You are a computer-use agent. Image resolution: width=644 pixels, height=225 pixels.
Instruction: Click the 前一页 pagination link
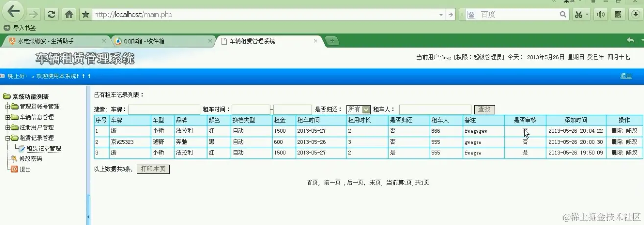(x=332, y=182)
